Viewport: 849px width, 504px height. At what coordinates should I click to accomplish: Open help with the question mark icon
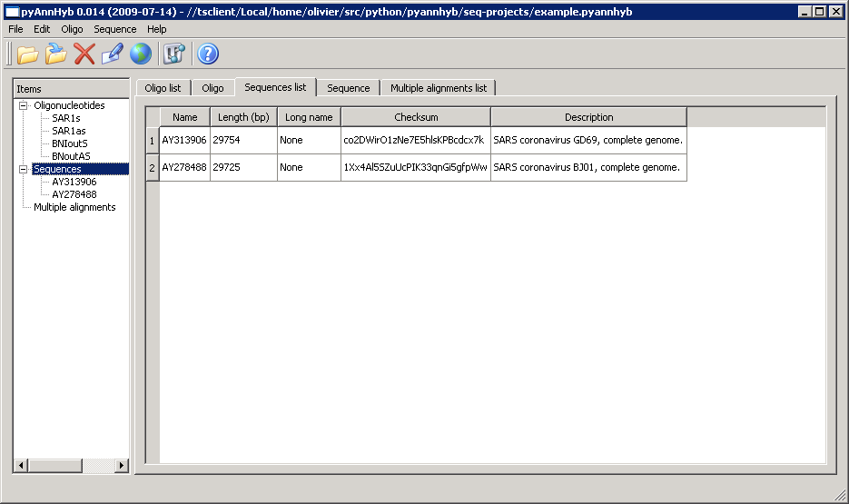pos(208,54)
